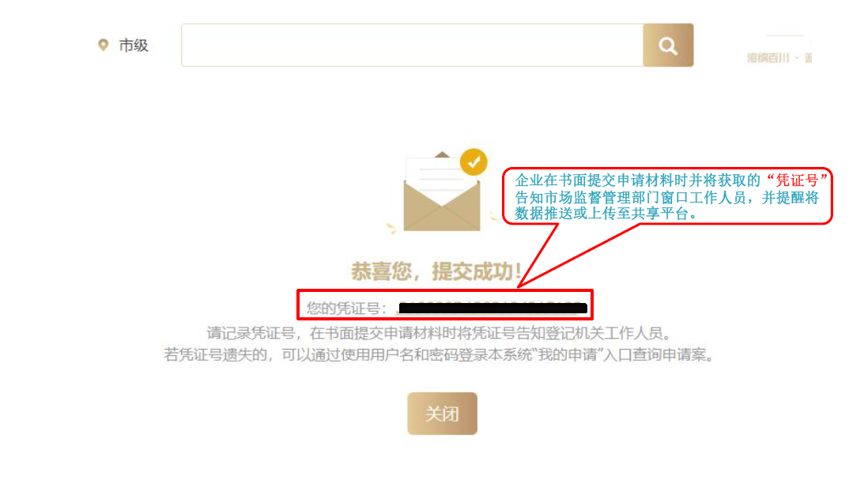Viewport: 868px width, 485px height.
Task: Select the 恭喜您,提交成功! heading
Action: [436, 271]
